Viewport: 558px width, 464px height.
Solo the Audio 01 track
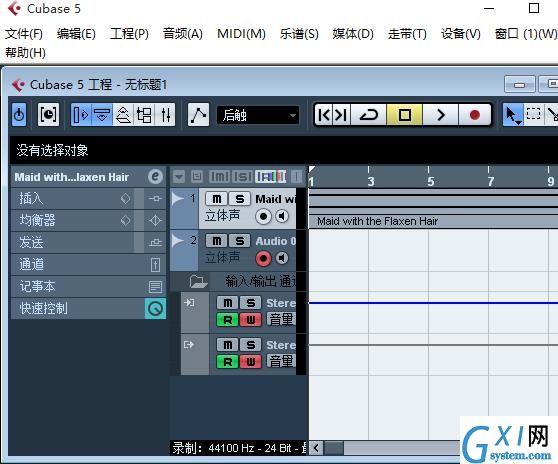(x=239, y=241)
